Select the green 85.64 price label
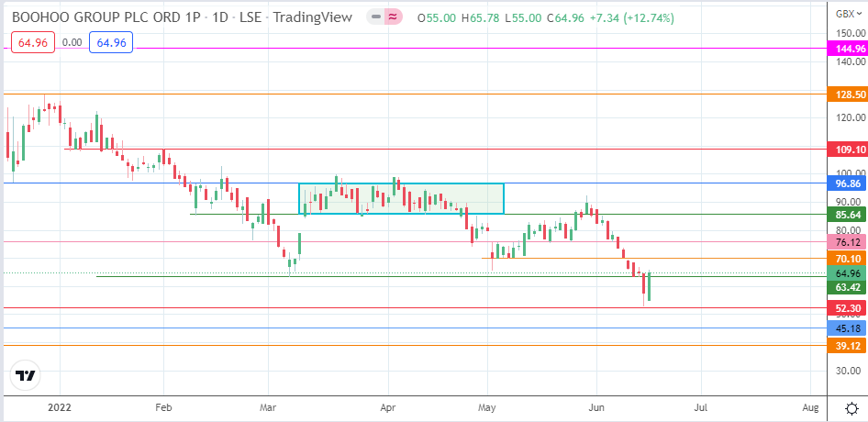This screenshot has height=422, width=868. (x=847, y=215)
